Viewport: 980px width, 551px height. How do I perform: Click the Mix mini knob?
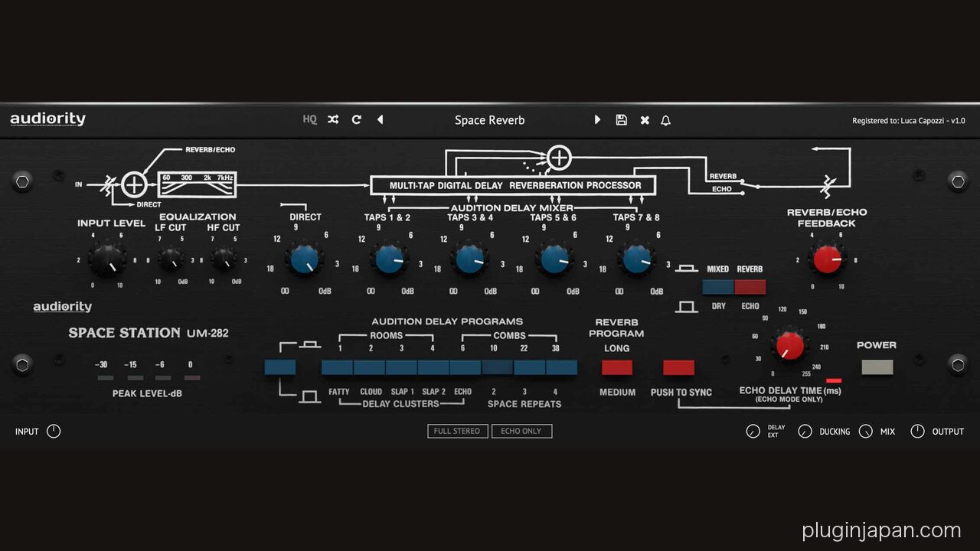click(866, 432)
